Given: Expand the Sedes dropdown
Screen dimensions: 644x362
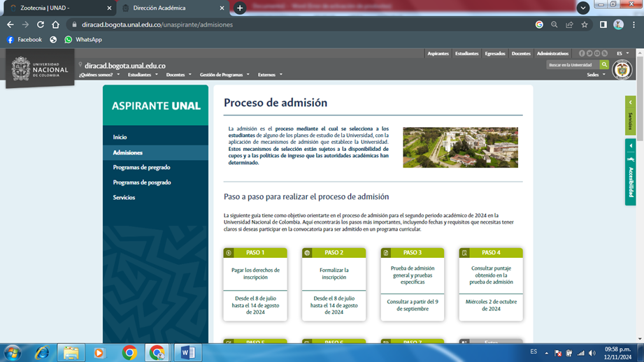Looking at the screenshot, I should point(596,75).
